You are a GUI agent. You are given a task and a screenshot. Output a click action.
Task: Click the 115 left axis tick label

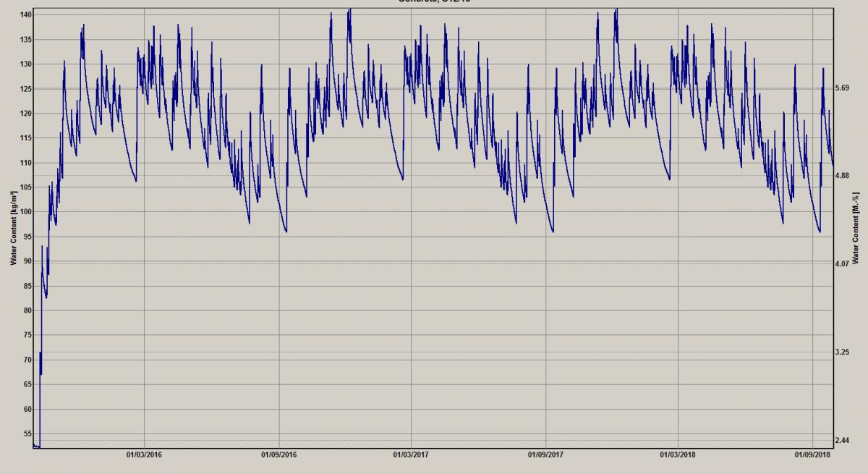pyautogui.click(x=25, y=138)
